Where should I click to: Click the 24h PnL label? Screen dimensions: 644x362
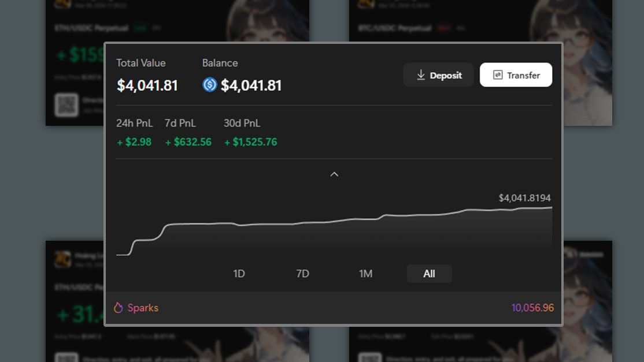click(134, 123)
